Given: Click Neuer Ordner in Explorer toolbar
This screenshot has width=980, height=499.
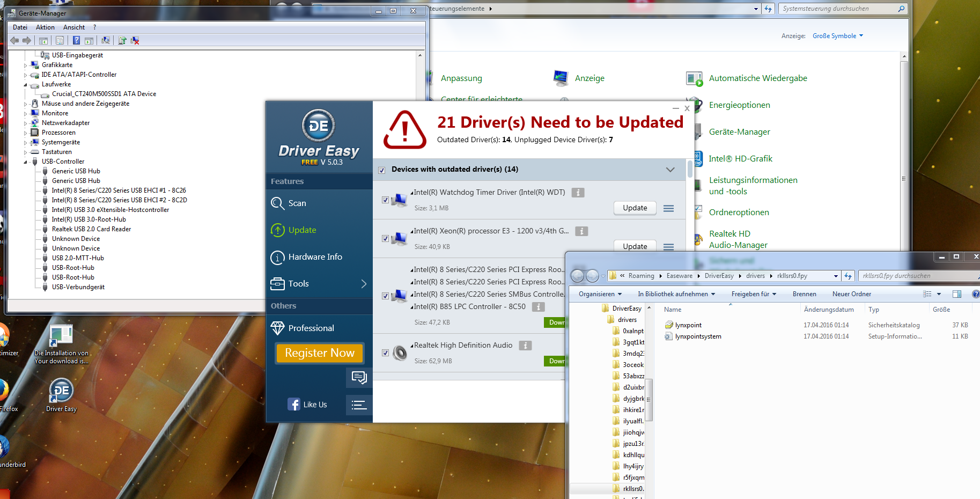Looking at the screenshot, I should click(x=851, y=294).
